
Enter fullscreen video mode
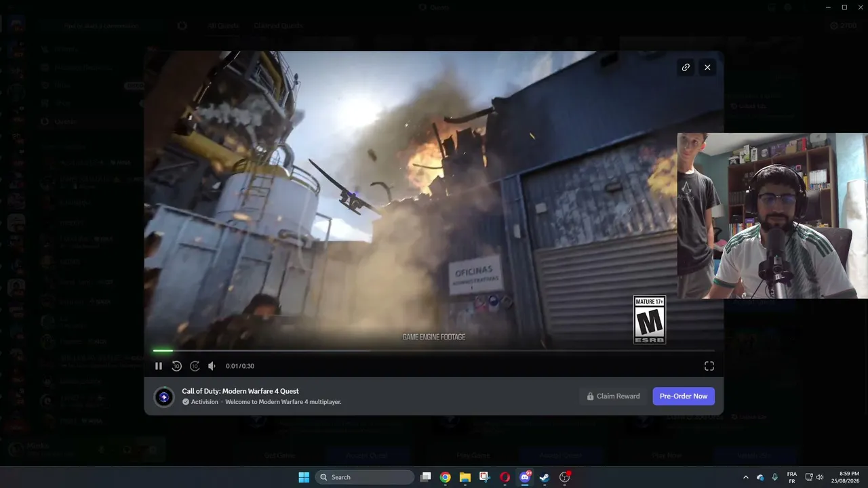point(709,366)
